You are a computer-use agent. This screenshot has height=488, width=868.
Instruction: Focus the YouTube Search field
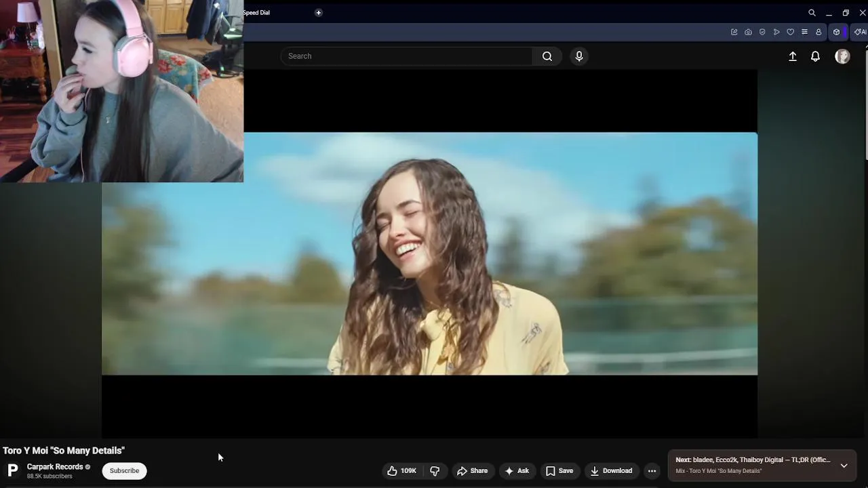[407, 56]
